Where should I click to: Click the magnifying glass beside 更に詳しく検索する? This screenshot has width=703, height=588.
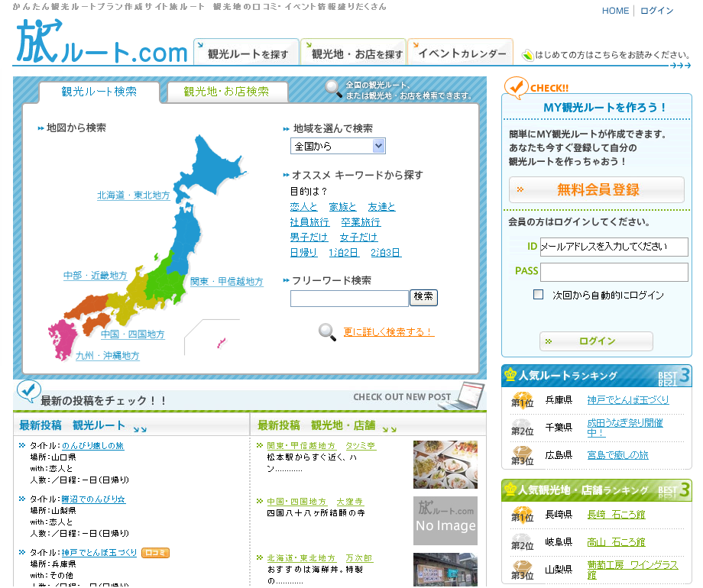tap(327, 332)
